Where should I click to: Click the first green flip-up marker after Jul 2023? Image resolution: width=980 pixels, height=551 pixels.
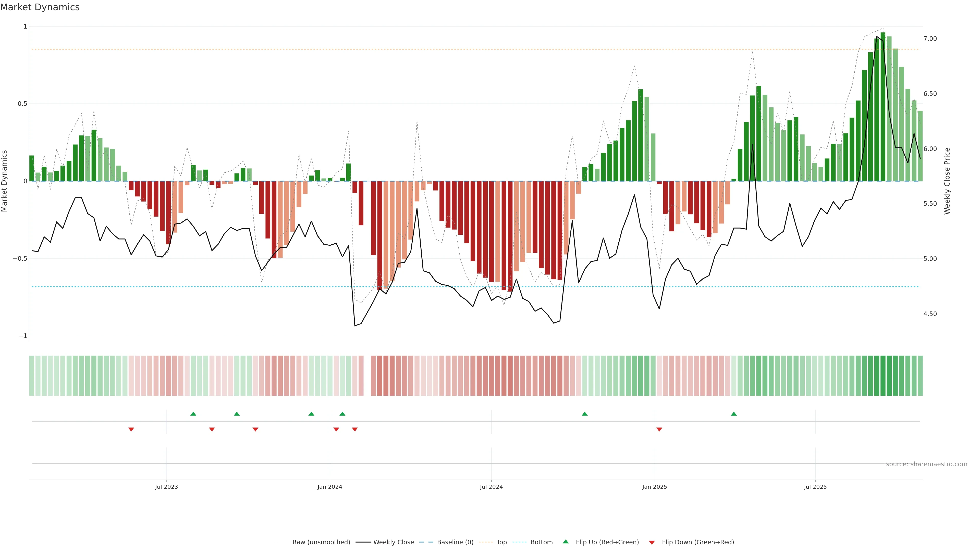(193, 414)
